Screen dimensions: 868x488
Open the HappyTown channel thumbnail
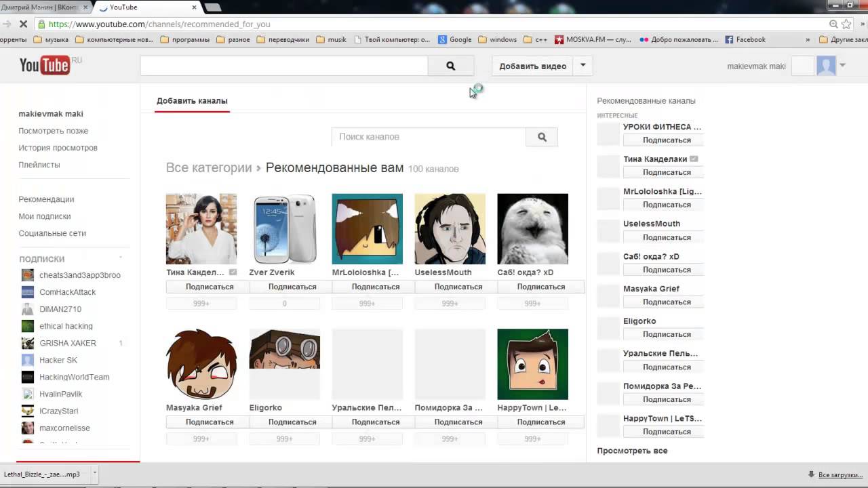pos(532,365)
